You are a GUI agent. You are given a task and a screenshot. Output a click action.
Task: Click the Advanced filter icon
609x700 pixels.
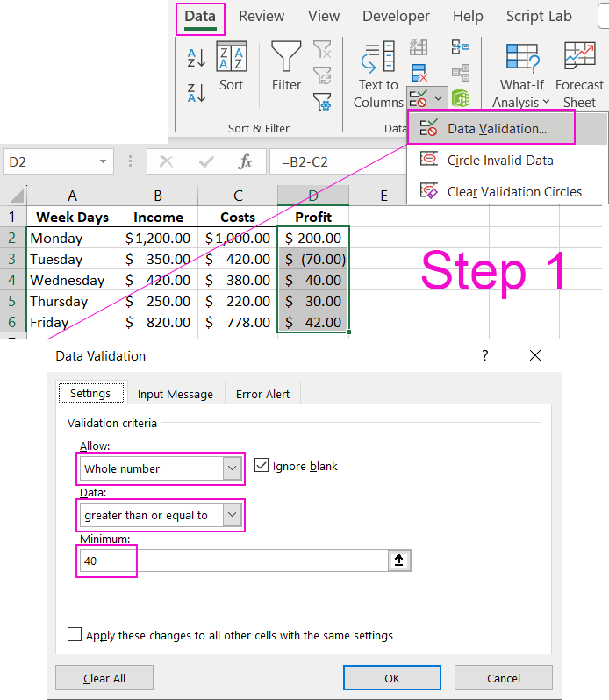[x=322, y=102]
